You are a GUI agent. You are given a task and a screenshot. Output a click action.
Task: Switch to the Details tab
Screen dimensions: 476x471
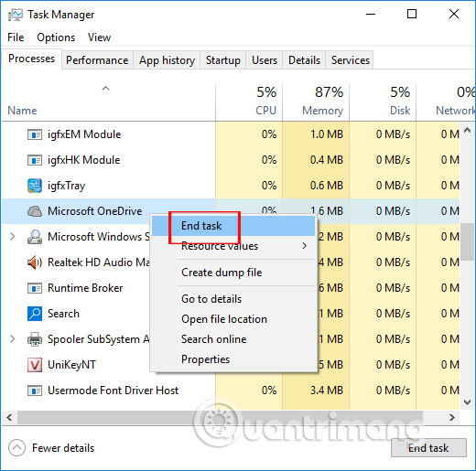[304, 60]
